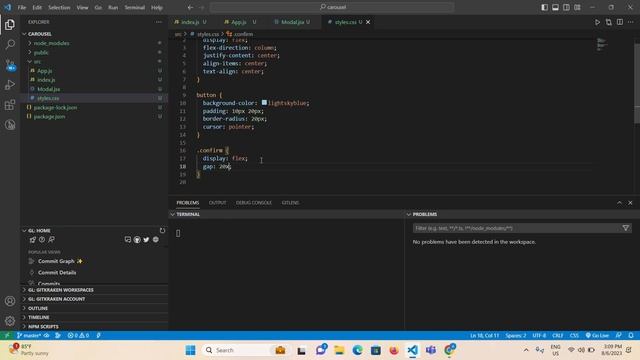This screenshot has height=360, width=640.
Task: Click the lightskyblue color swatch
Action: [x=264, y=103]
